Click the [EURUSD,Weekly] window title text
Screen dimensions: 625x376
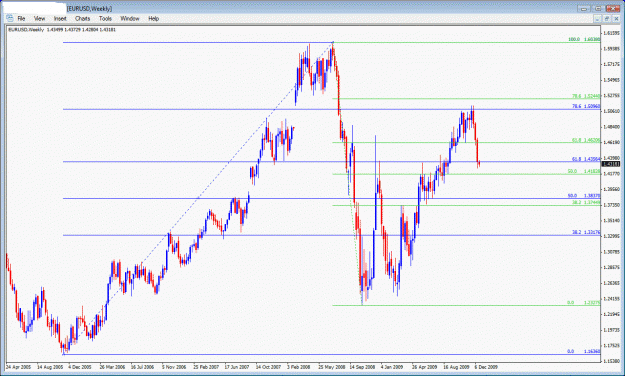coord(90,8)
